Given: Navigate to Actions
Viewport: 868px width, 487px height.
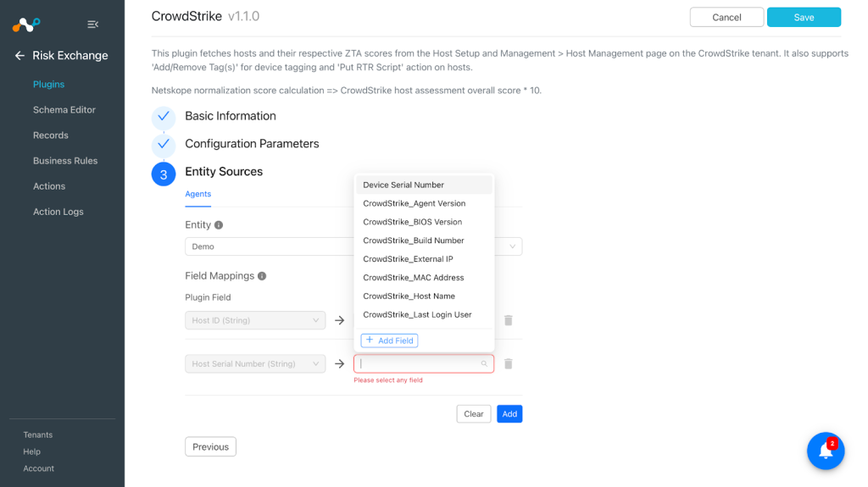Looking at the screenshot, I should click(x=48, y=186).
